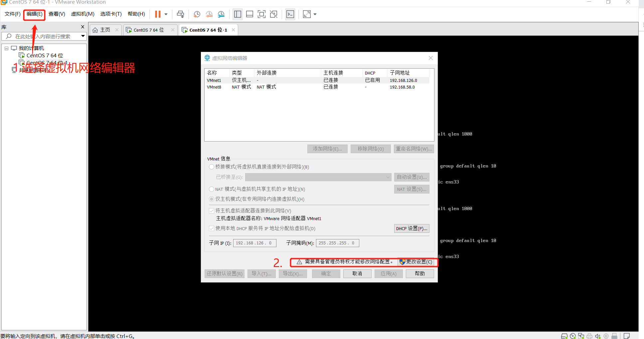Click the stretch guest display icon
Screen dimensions: 644x339
[307, 14]
